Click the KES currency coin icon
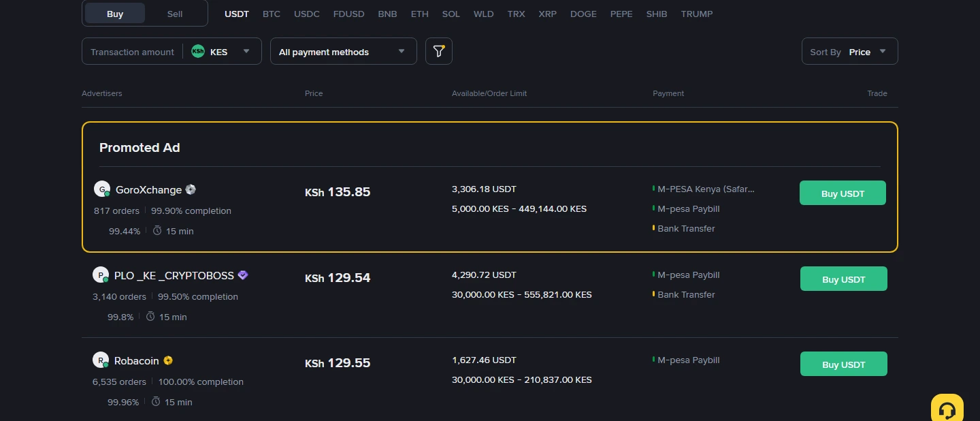The height and width of the screenshot is (421, 980). pos(198,51)
